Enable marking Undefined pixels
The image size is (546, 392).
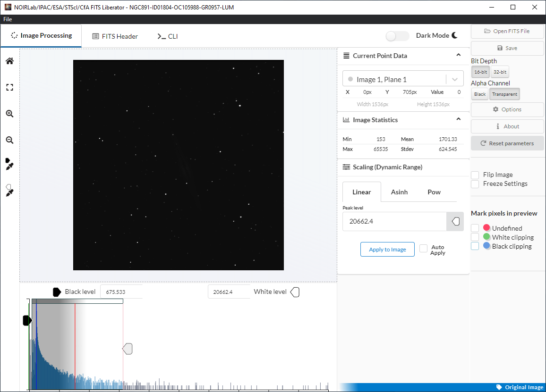(x=475, y=228)
